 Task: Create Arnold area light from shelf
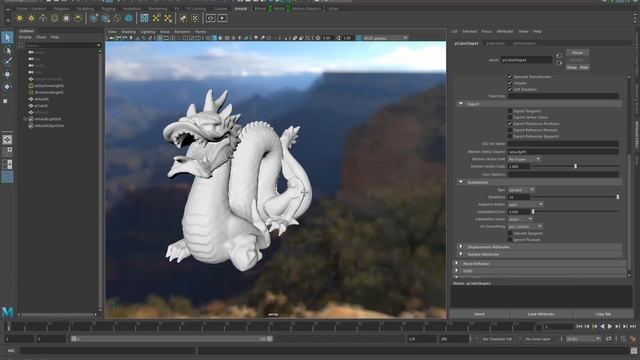(x=20, y=18)
